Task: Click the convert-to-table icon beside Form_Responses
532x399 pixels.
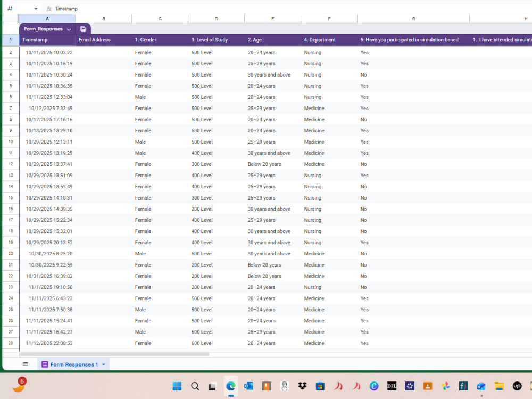Action: point(83,29)
